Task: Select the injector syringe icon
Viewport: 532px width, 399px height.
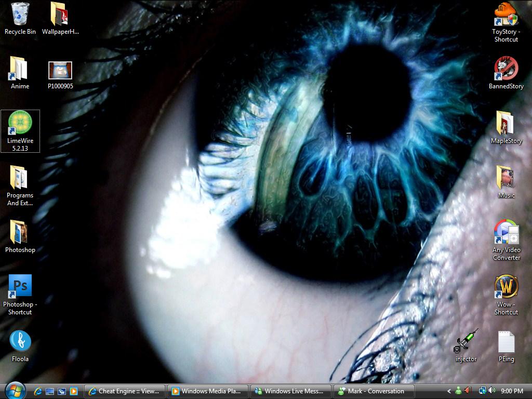Action: tap(466, 341)
